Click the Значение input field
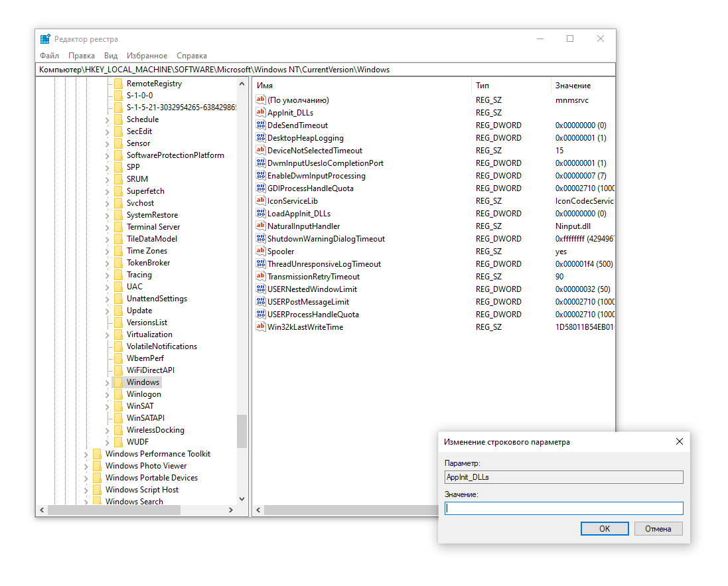The height and width of the screenshot is (586, 728). (x=563, y=508)
